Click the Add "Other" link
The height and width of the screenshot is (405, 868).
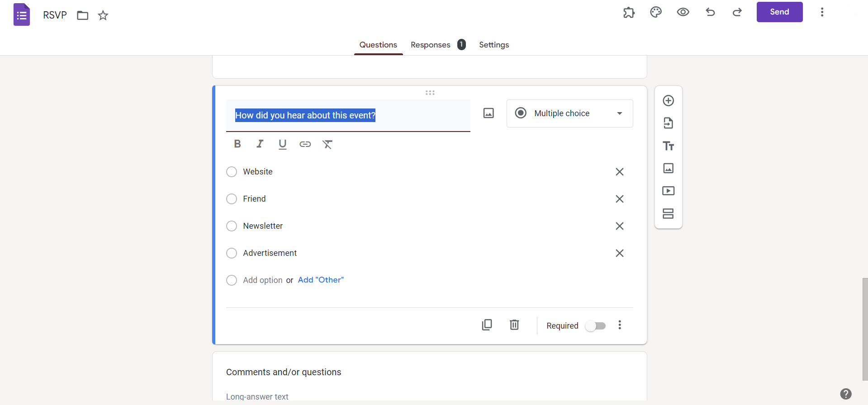(321, 280)
